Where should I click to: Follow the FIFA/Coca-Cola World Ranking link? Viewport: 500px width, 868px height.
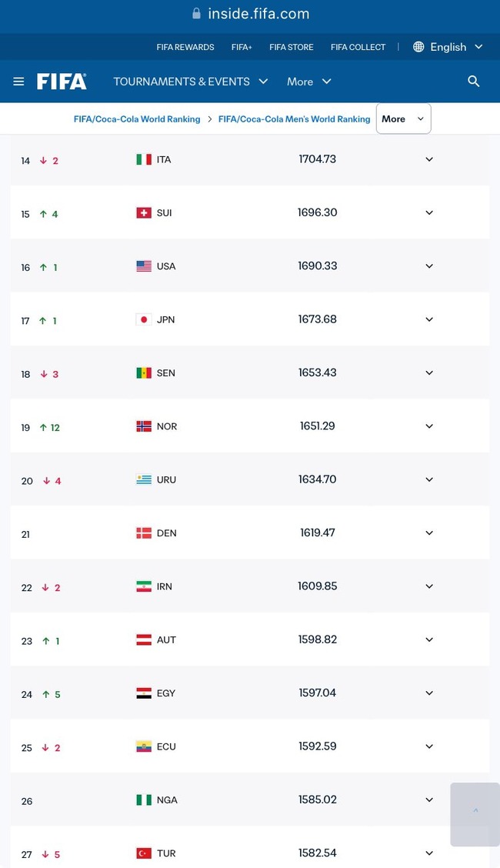coord(137,119)
